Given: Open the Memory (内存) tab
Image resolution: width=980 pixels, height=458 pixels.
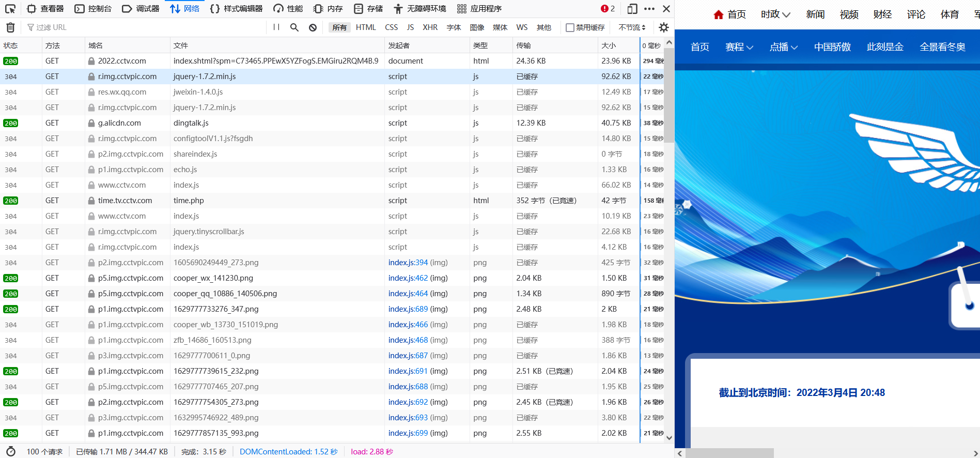Looking at the screenshot, I should [x=328, y=9].
